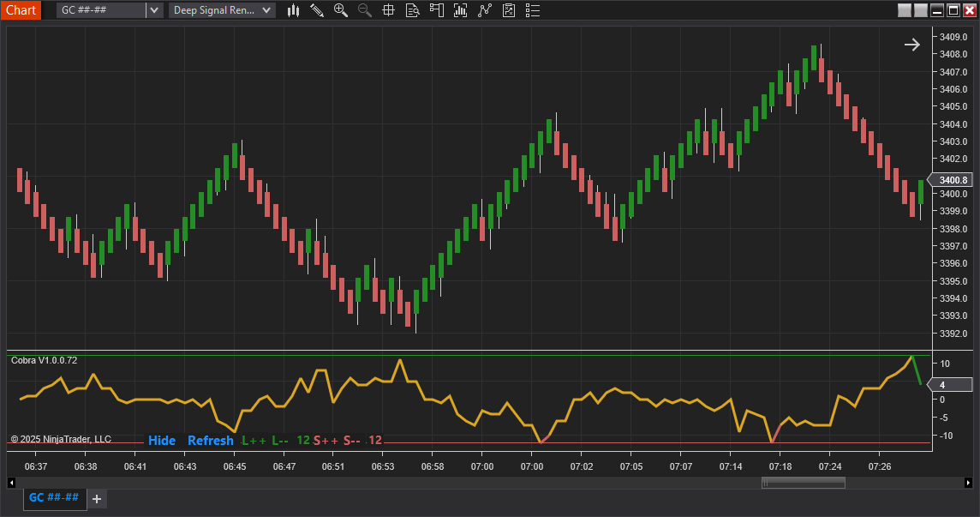Image resolution: width=980 pixels, height=517 pixels.
Task: Select the drawing tools pencil icon
Action: [317, 10]
